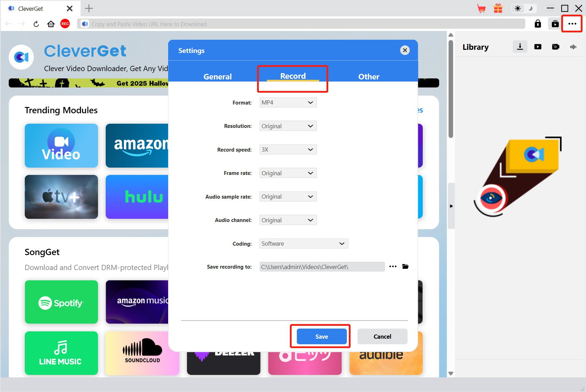The image size is (586, 392).
Task: Open the shopping cart
Action: (x=481, y=8)
